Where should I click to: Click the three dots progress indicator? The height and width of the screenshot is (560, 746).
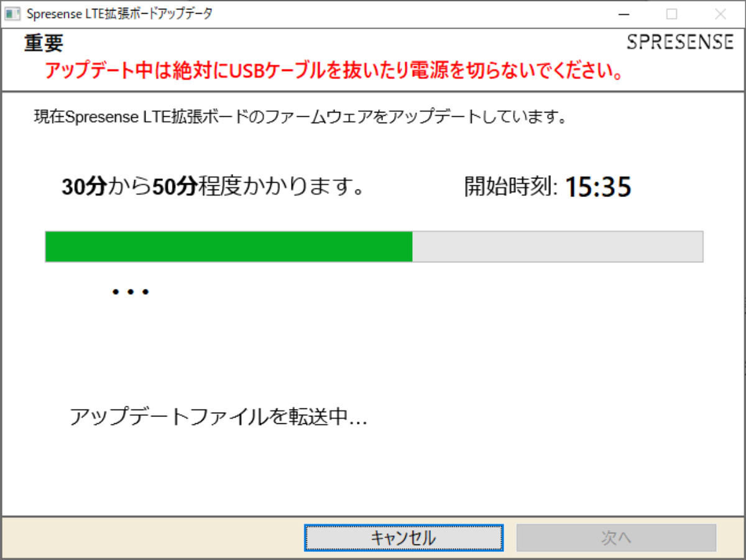[131, 291]
